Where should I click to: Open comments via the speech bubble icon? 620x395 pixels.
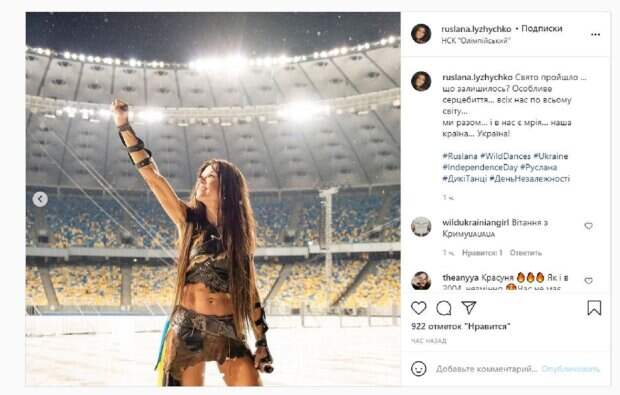[444, 308]
